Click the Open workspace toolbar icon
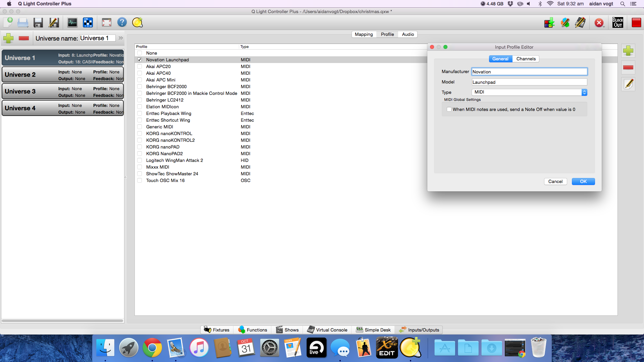644x362 pixels. [x=23, y=22]
